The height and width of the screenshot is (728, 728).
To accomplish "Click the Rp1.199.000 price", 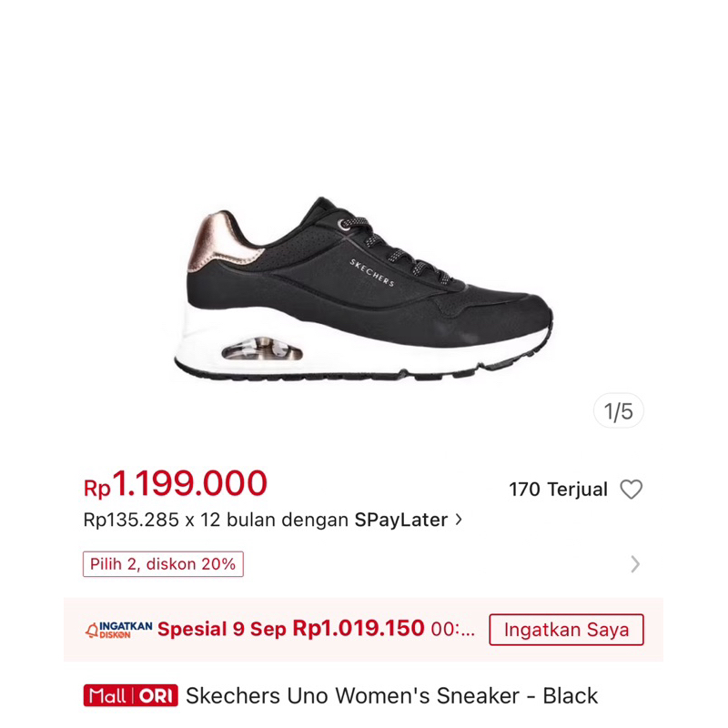I will (176, 484).
